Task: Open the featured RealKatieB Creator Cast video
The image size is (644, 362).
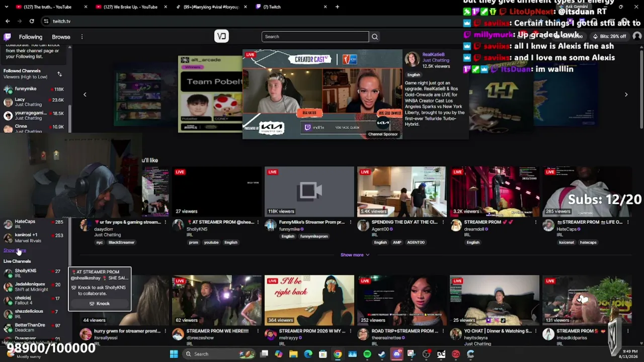Action: (323, 94)
